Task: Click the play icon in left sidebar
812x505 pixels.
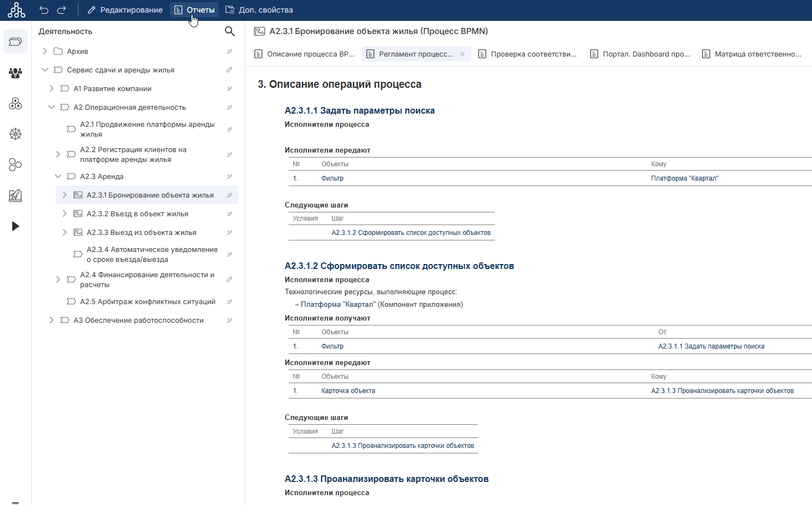Action: (x=15, y=226)
